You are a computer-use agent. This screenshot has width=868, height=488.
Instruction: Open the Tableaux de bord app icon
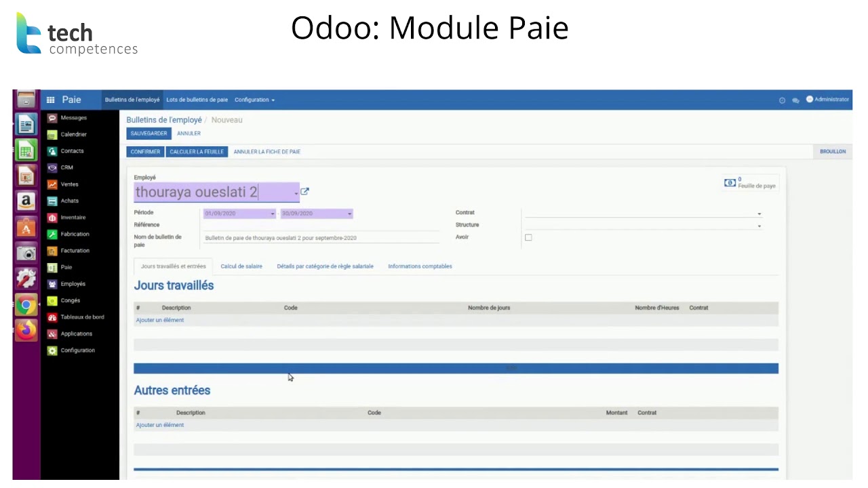52,317
